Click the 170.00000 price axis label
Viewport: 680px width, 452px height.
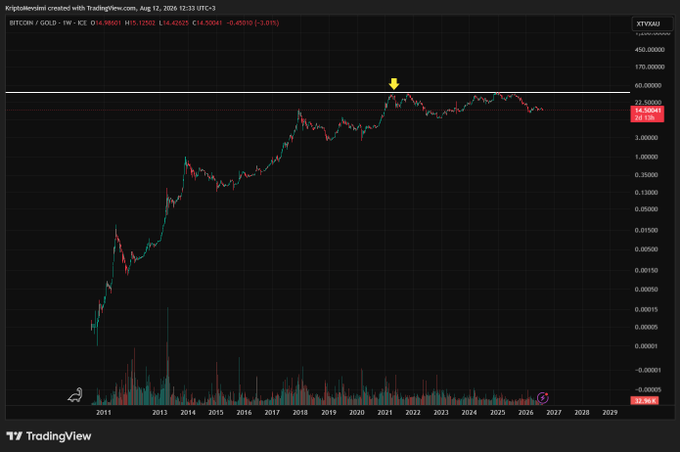click(x=649, y=67)
